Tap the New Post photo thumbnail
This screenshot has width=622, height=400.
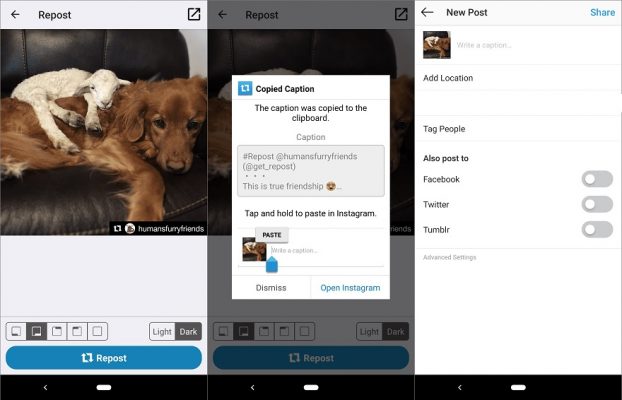[437, 45]
